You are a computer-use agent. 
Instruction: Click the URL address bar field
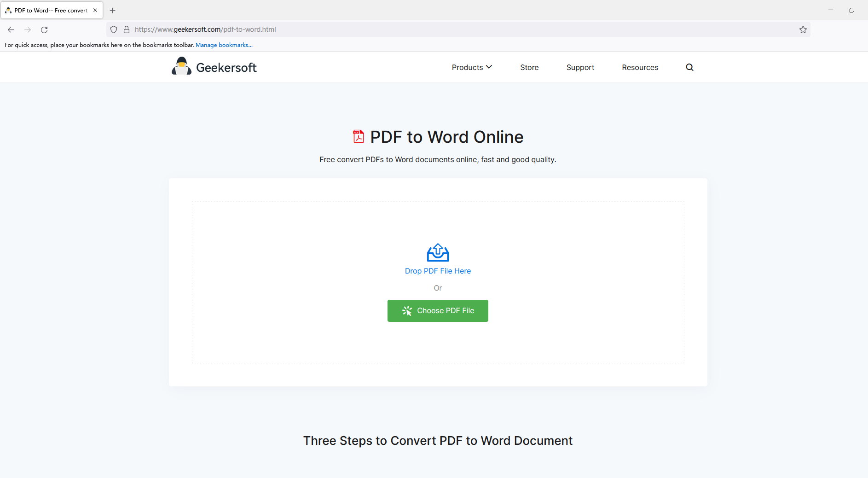(458, 29)
